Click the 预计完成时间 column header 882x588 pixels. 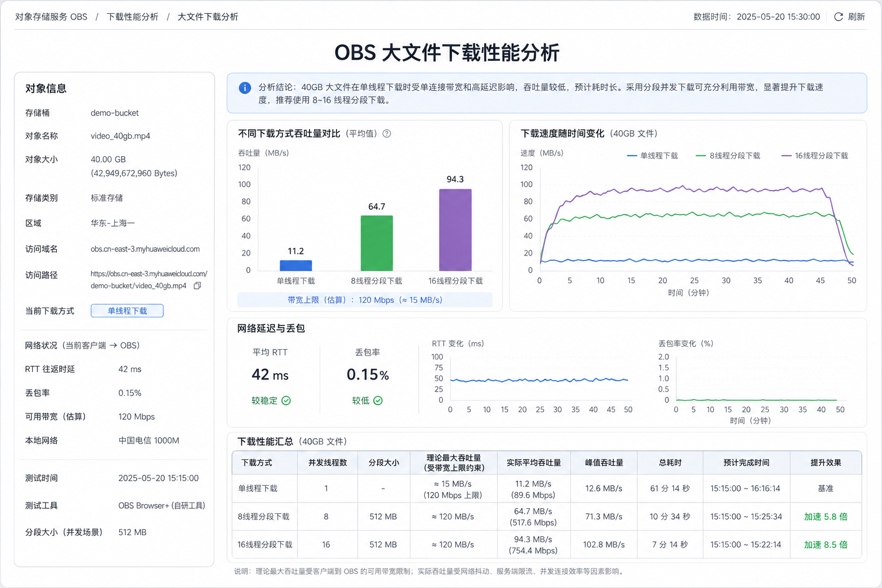point(746,462)
